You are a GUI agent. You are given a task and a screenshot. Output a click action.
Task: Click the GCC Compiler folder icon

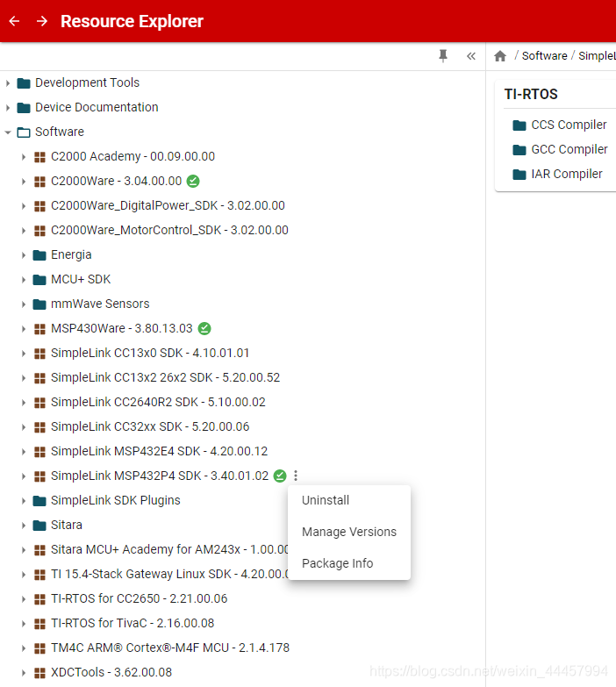(x=519, y=150)
